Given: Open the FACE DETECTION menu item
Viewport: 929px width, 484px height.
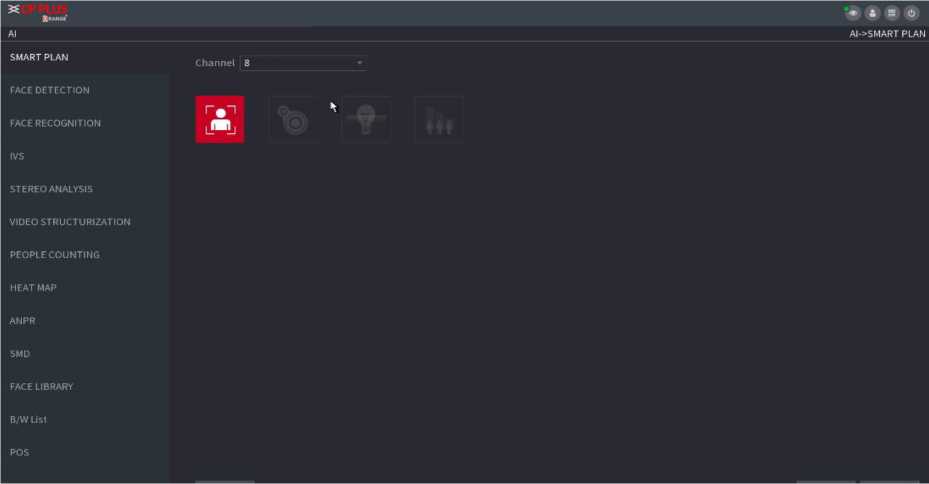Looking at the screenshot, I should 50,90.
